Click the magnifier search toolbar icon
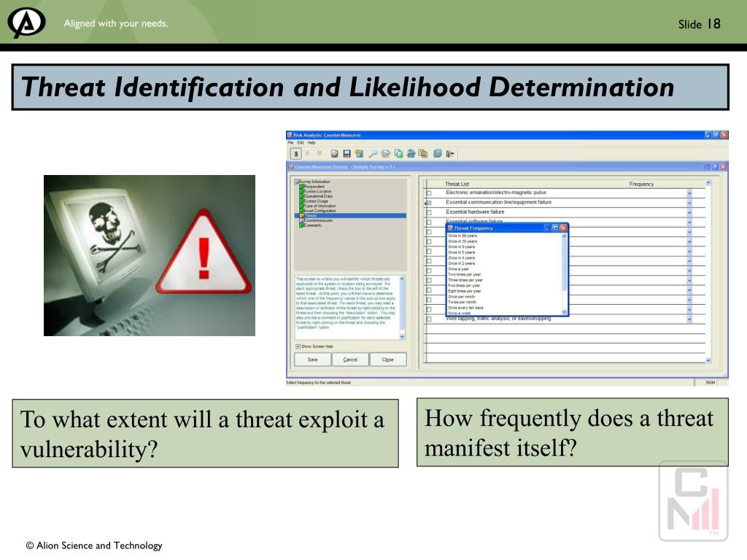This screenshot has width=747, height=560. (x=373, y=153)
